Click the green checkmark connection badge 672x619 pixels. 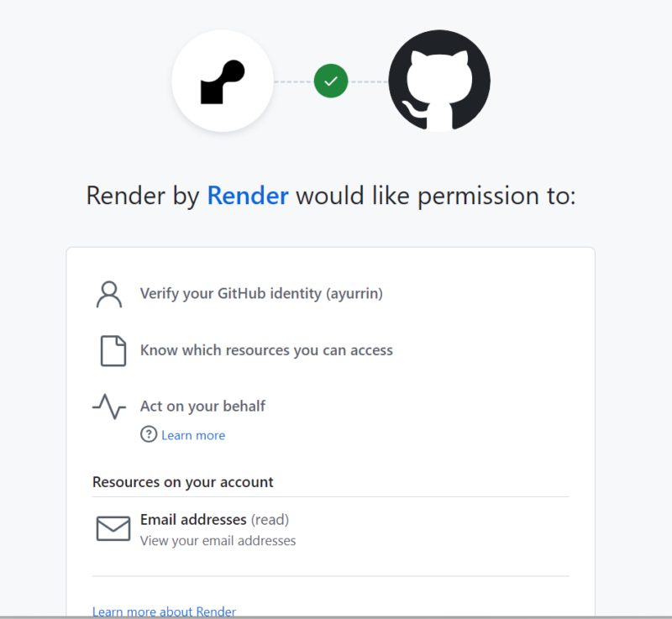[x=331, y=81]
